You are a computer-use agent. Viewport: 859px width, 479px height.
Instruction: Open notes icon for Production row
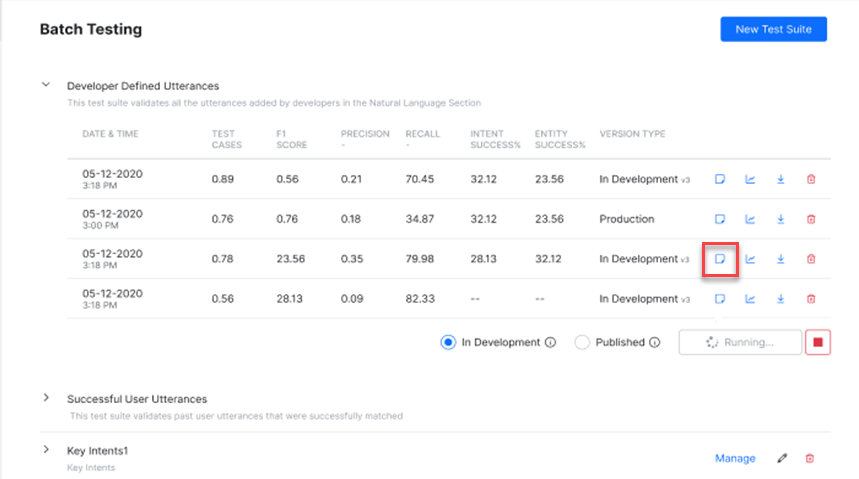coord(719,219)
